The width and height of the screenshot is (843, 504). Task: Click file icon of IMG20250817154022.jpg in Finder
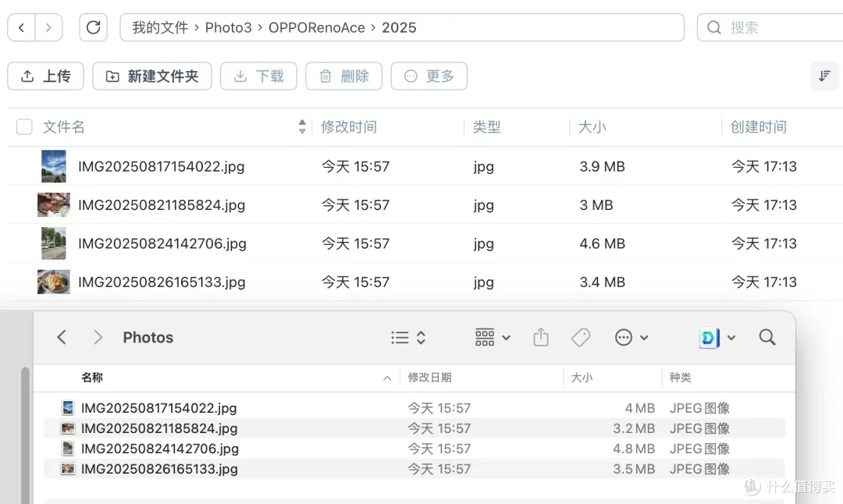tap(68, 408)
